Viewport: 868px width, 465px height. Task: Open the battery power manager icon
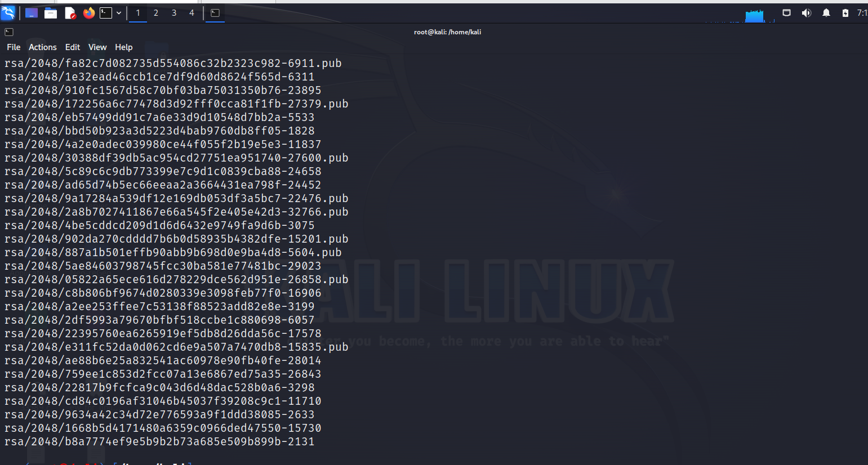pos(845,13)
